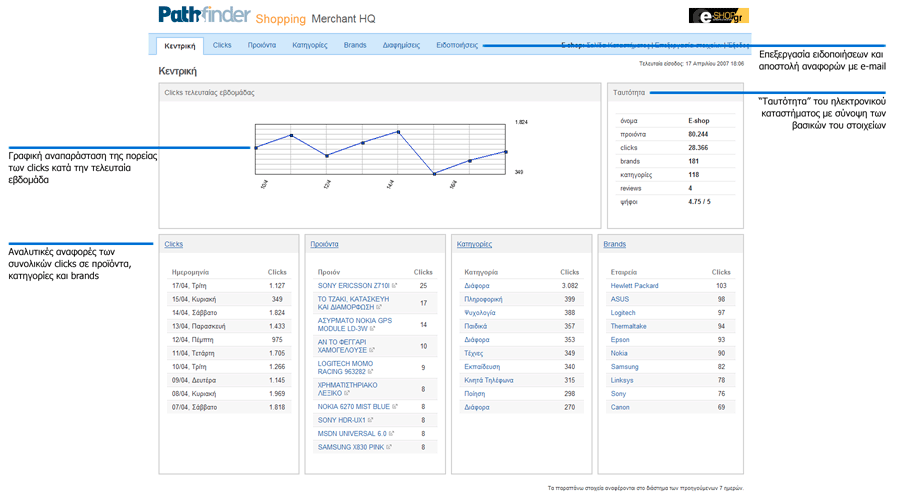Open external link icon beside SAMSUNG X830 PINK
Viewport: 900px width, 501px height.
[x=389, y=447]
